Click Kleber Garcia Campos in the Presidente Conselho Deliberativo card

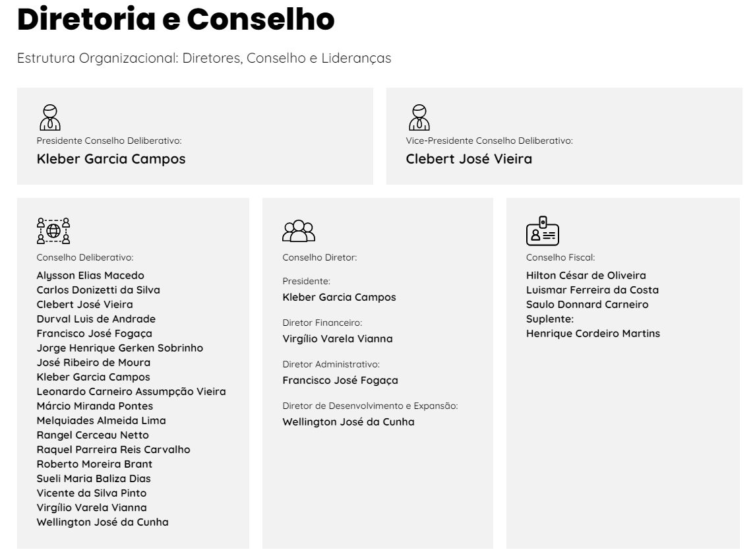coord(111,159)
